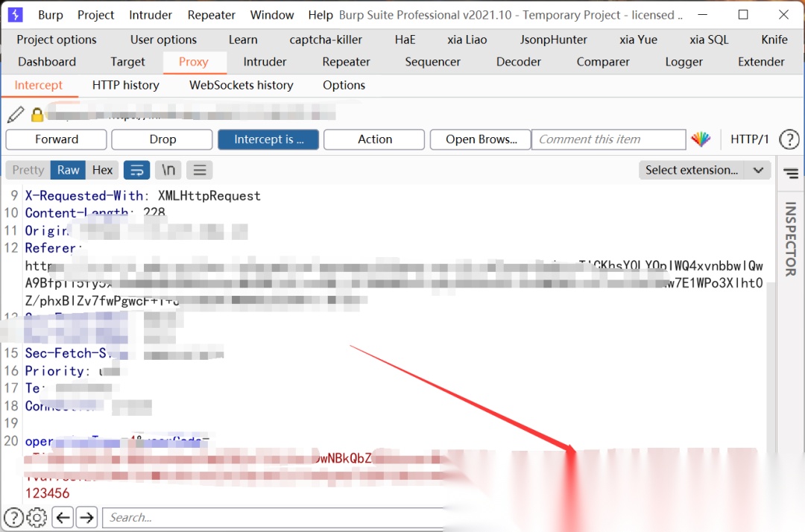The width and height of the screenshot is (805, 532).
Task: Click the help question mark beside HTTP/1
Action: pos(789,139)
